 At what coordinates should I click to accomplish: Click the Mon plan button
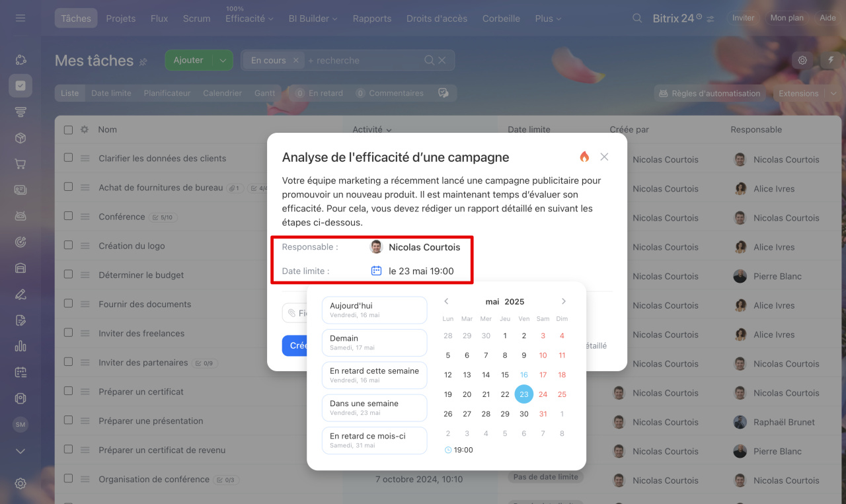pos(787,18)
